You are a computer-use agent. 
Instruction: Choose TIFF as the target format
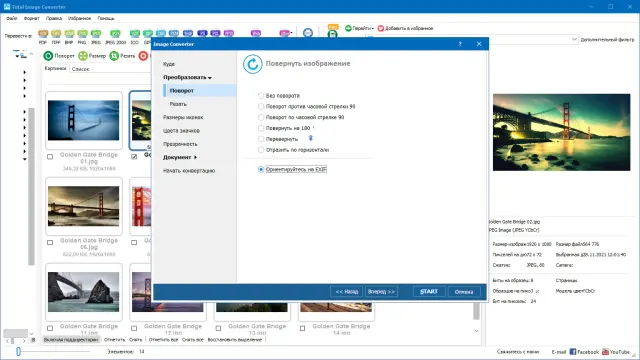tap(56, 36)
